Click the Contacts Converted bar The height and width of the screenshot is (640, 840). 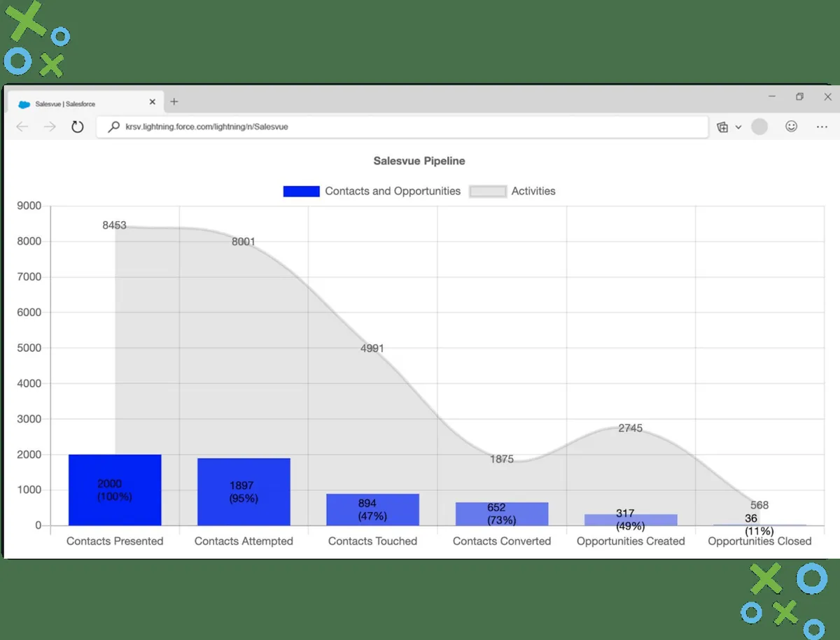click(x=502, y=513)
